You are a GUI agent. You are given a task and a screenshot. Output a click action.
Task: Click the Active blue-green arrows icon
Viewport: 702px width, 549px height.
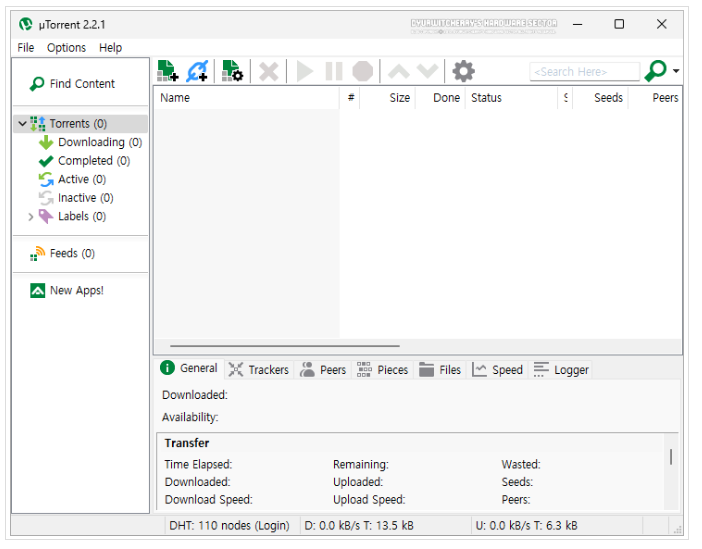coord(46,180)
